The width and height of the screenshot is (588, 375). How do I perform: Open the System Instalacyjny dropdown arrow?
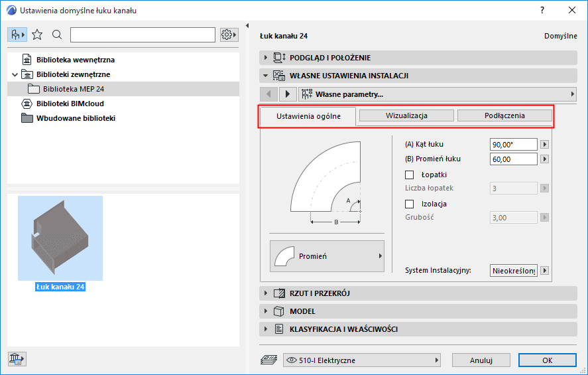[545, 270]
